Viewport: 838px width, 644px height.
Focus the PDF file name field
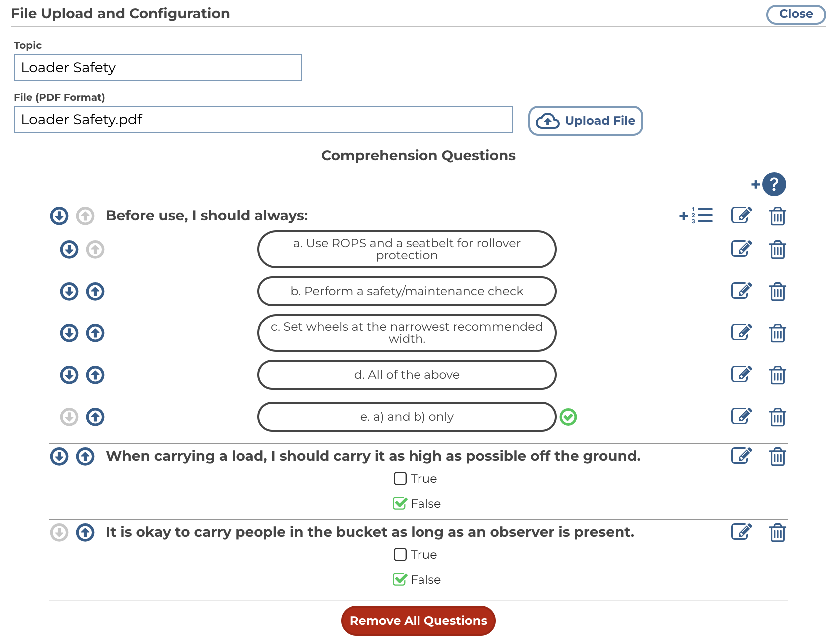coord(263,119)
